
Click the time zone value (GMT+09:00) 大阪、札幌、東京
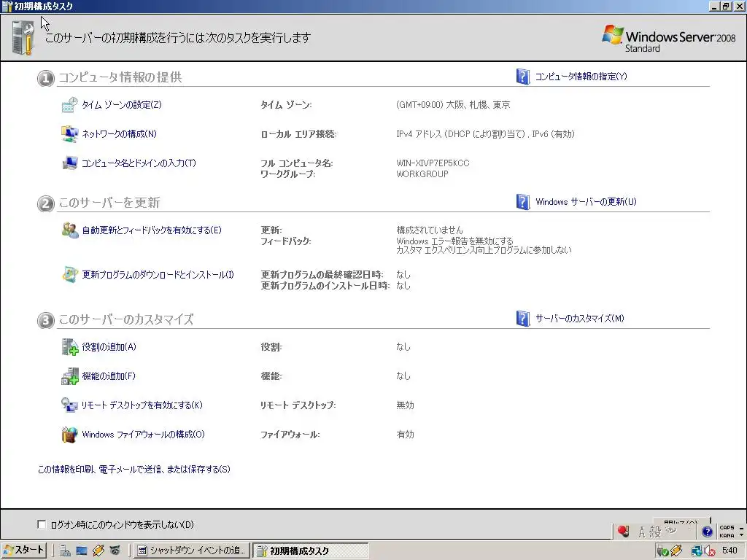click(x=453, y=105)
